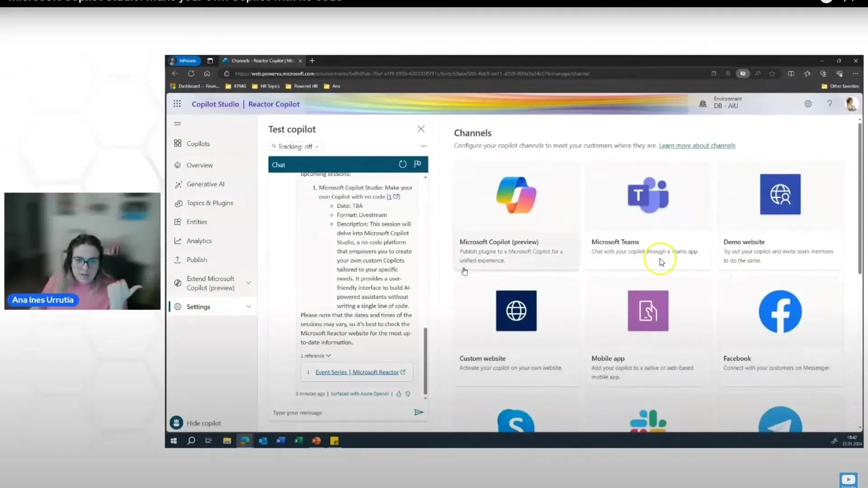Viewport: 868px width, 488px height.
Task: Open Microsoft Copilot preview channel
Action: pos(516,217)
